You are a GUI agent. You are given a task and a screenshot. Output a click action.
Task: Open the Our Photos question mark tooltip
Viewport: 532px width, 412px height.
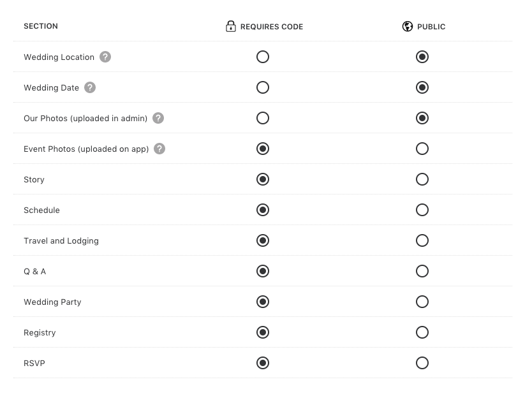[158, 118]
